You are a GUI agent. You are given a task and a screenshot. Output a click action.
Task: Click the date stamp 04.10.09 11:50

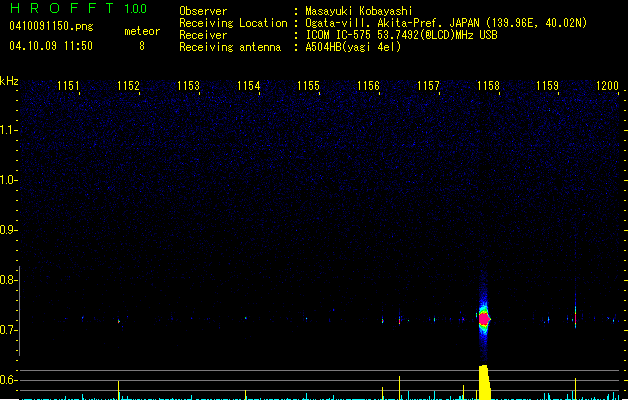(x=51, y=46)
